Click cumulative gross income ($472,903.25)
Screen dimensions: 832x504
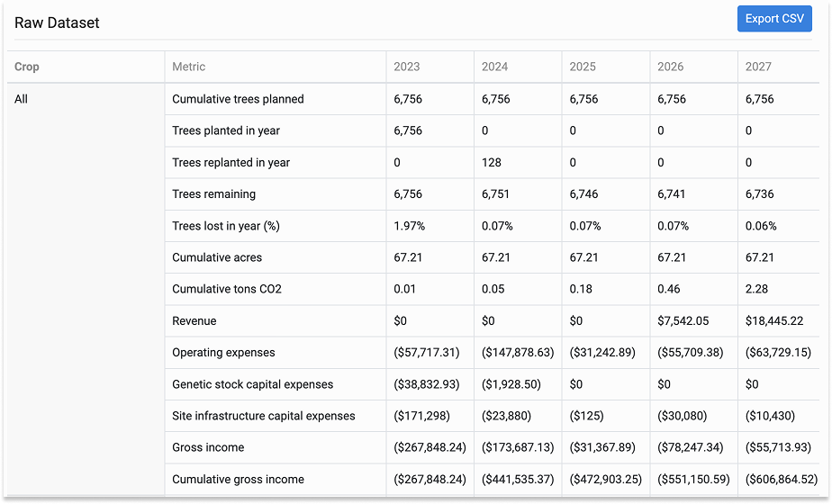[x=605, y=480]
